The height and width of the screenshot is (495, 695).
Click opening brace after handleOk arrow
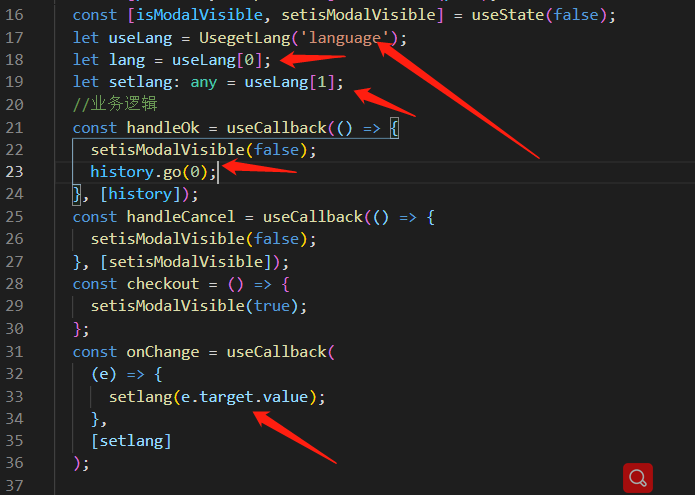pos(394,128)
